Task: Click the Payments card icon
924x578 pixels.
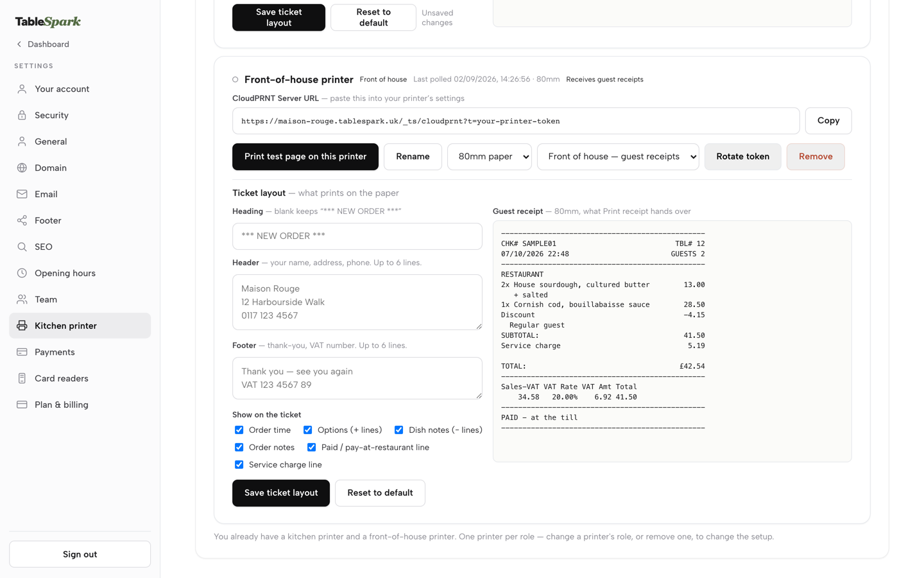Action: click(x=22, y=353)
